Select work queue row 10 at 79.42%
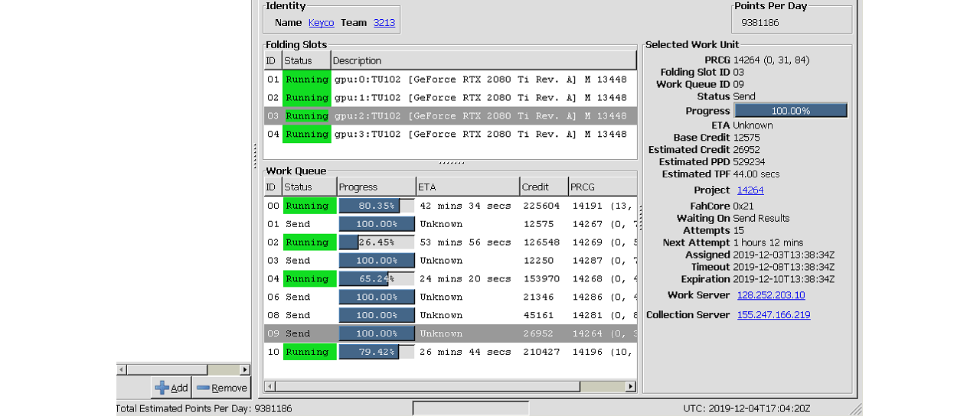Image resolution: width=980 pixels, height=416 pixels. coord(450,353)
